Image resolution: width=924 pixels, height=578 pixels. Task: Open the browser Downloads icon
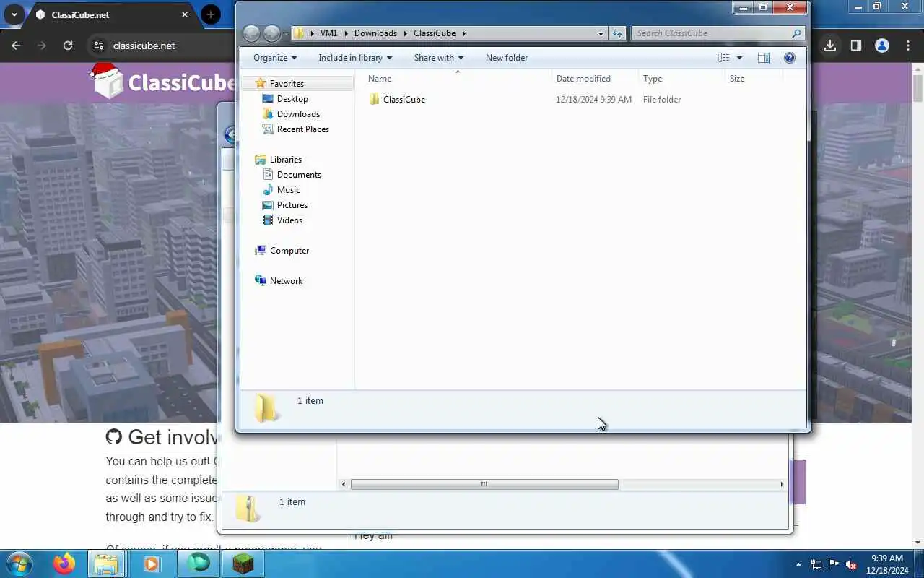[830, 46]
